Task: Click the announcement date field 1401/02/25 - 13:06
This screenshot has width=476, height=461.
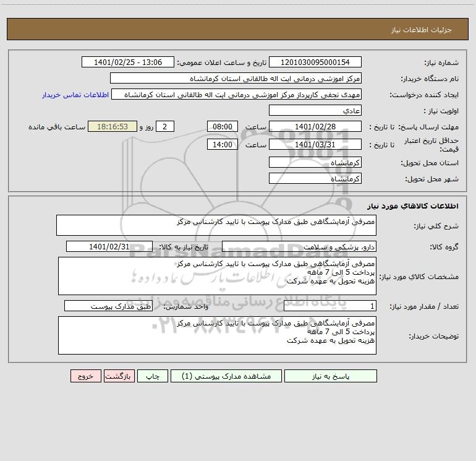Action: 128,62
